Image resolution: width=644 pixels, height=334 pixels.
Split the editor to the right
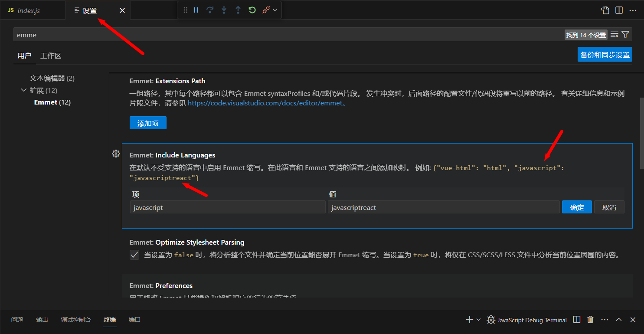pos(619,10)
